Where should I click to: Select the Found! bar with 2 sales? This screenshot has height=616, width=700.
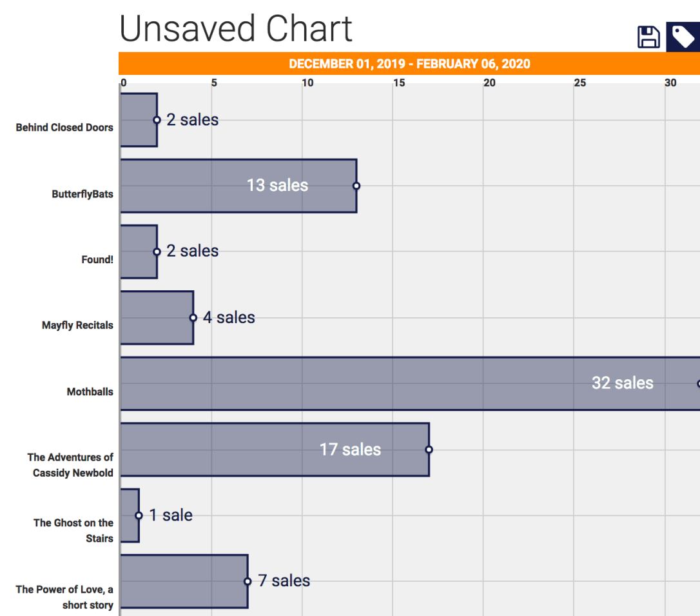[138, 252]
